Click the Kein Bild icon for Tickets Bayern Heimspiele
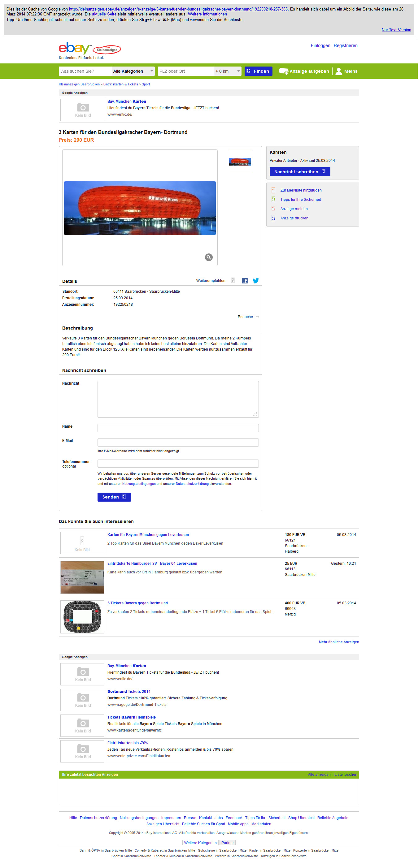 83,725
